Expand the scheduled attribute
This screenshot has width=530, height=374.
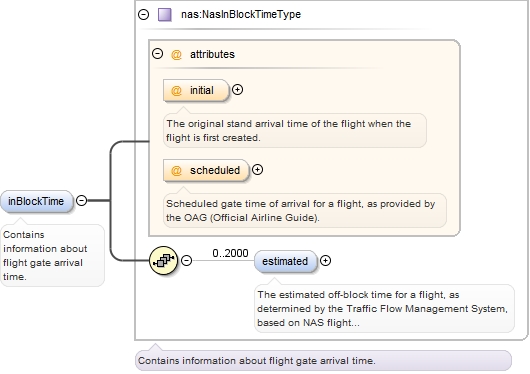[x=258, y=169]
